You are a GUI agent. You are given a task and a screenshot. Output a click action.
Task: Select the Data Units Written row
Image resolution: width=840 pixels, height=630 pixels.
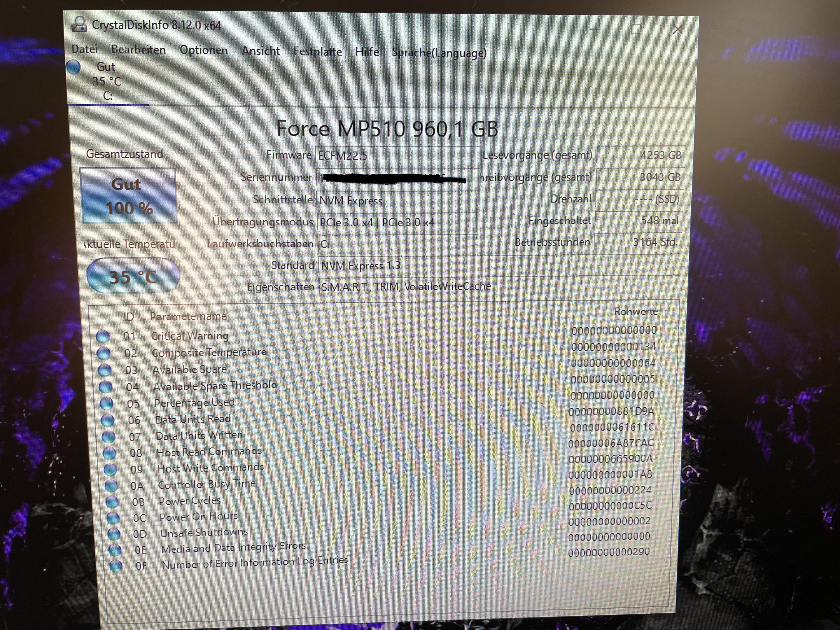(199, 436)
